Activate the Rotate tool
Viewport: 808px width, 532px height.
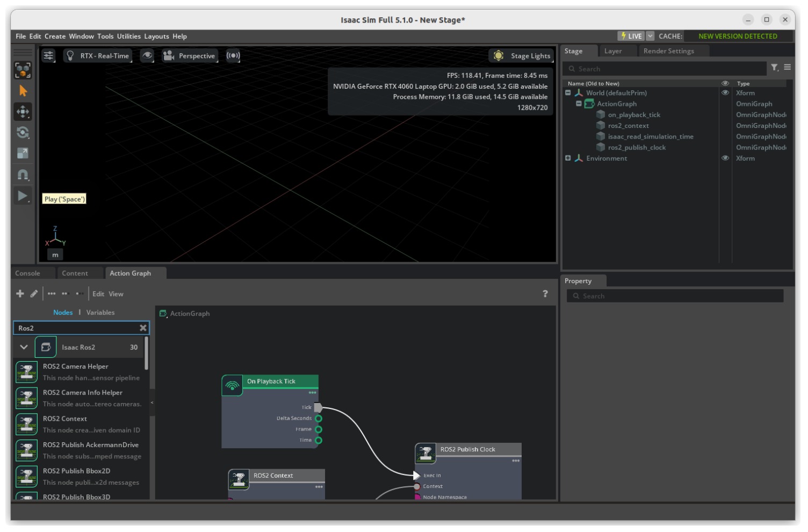click(x=23, y=133)
